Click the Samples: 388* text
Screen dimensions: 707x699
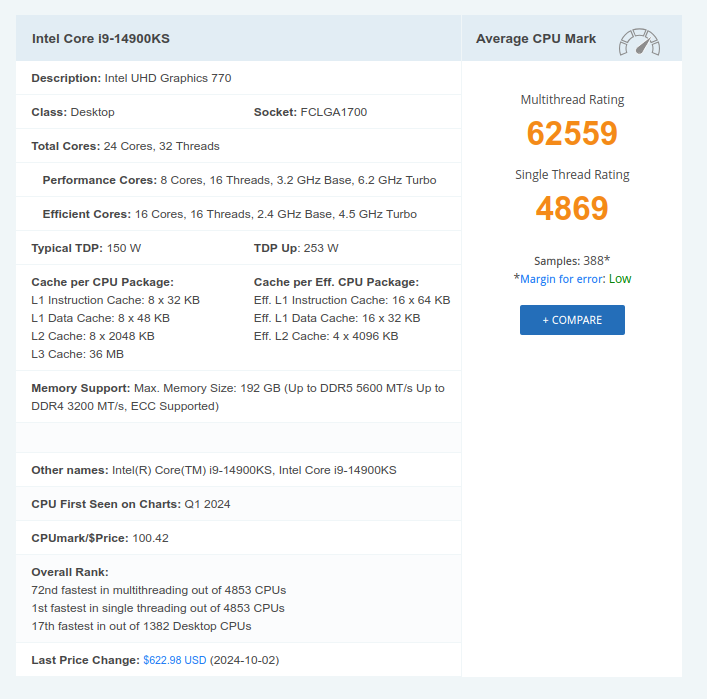572,261
